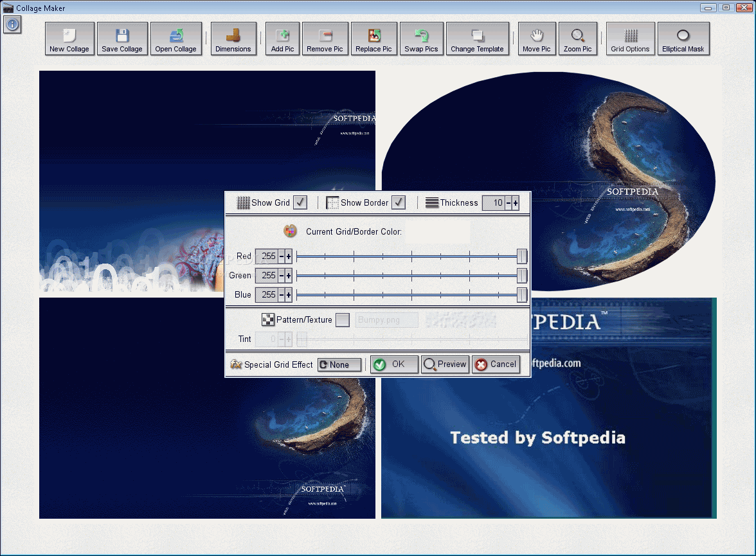Cancel the grid options dialog
This screenshot has width=756, height=556.
click(x=496, y=364)
